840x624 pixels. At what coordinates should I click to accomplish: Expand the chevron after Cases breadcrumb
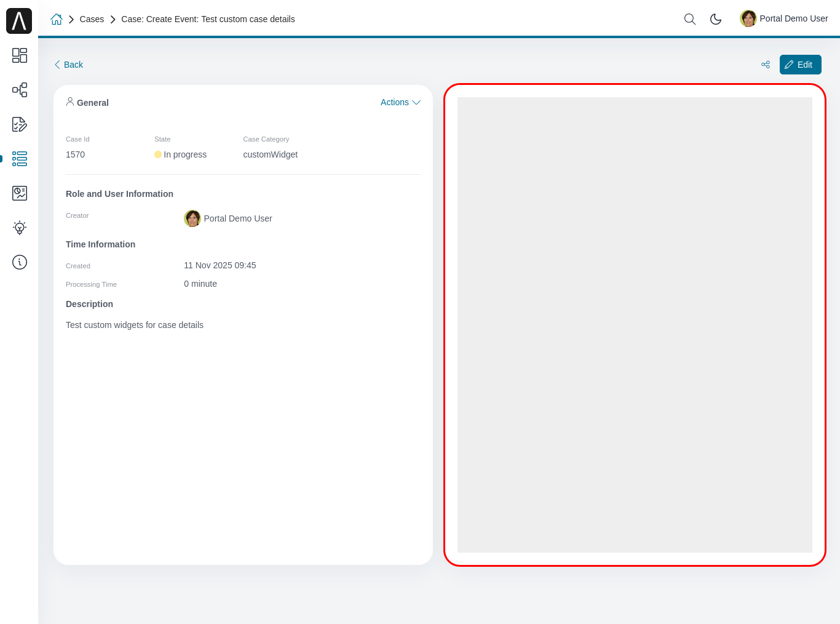click(x=113, y=19)
